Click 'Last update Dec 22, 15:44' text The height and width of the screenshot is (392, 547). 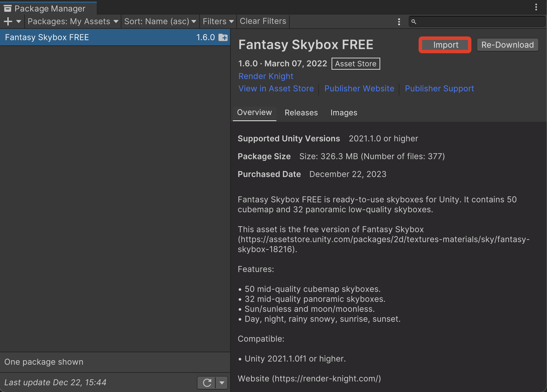(55, 382)
